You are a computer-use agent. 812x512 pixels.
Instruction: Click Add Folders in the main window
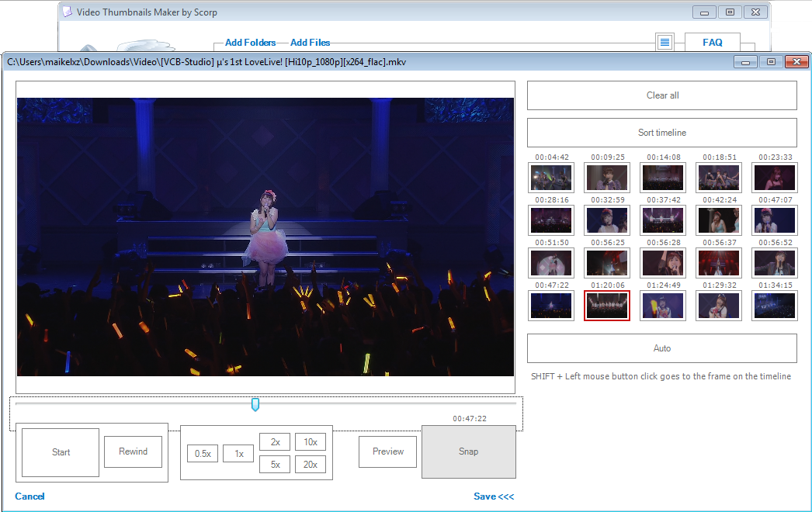tap(250, 43)
